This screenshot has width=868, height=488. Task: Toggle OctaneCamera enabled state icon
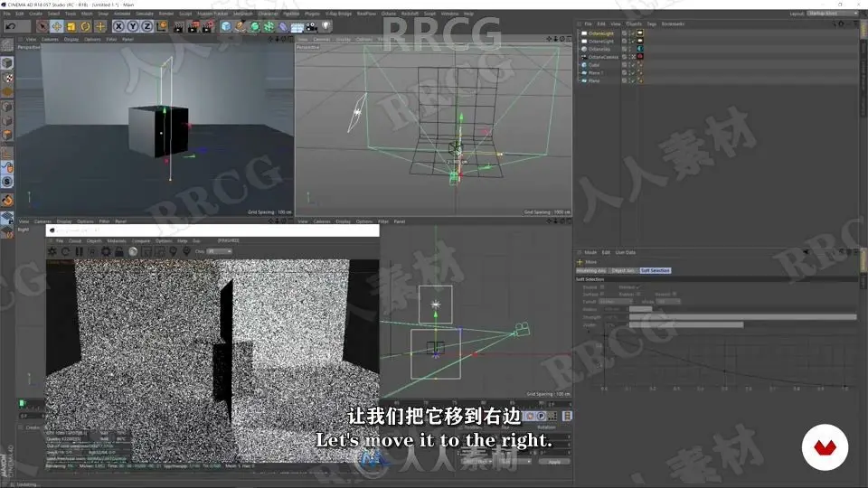click(x=632, y=56)
